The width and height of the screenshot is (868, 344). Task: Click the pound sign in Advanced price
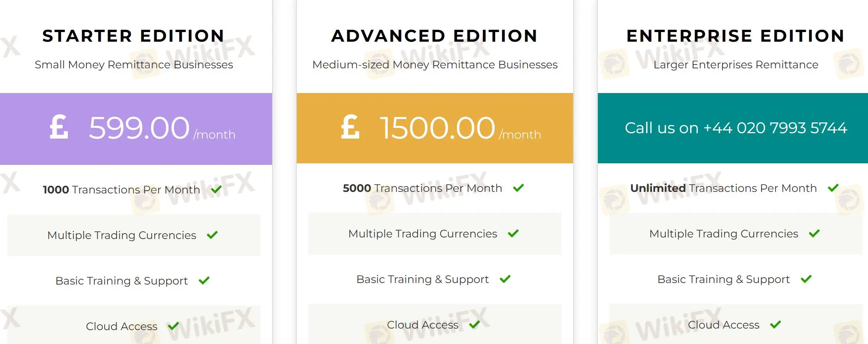tap(350, 127)
